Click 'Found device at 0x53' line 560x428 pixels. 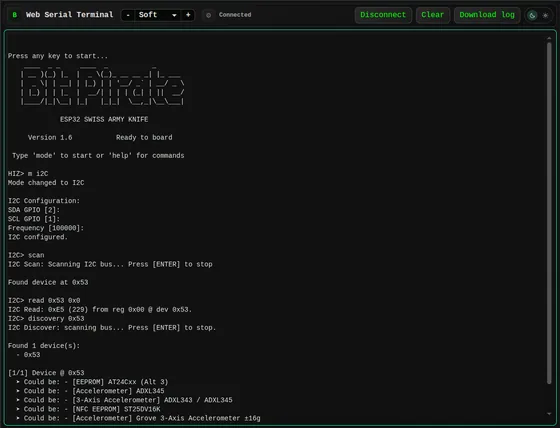48,282
